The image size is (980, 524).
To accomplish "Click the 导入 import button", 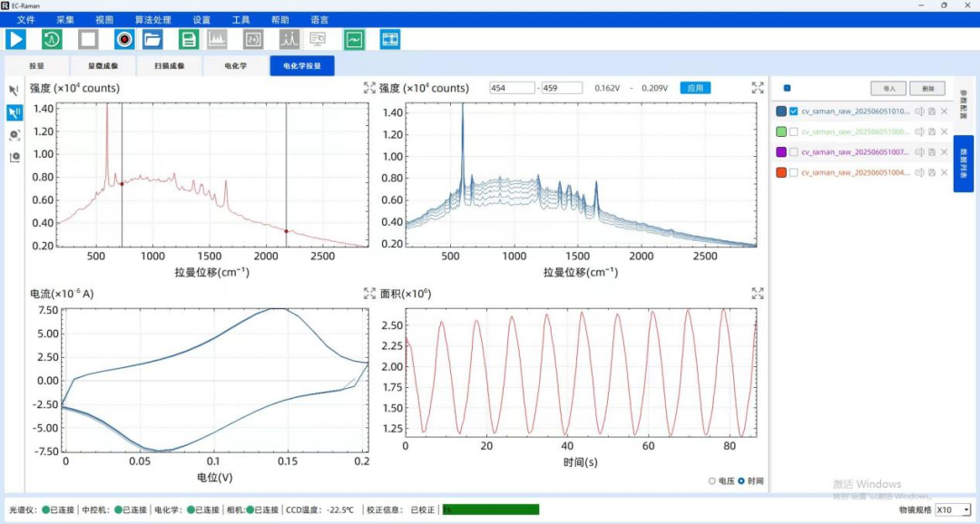I will click(888, 89).
